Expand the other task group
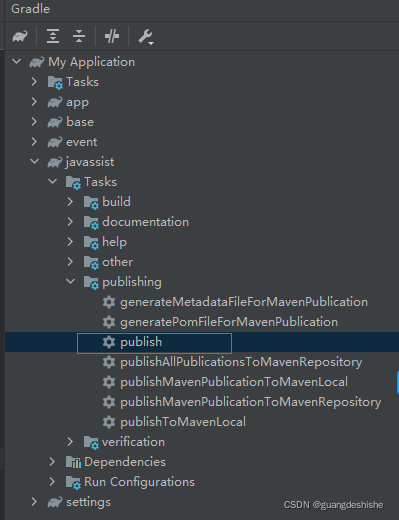 pyautogui.click(x=70, y=262)
